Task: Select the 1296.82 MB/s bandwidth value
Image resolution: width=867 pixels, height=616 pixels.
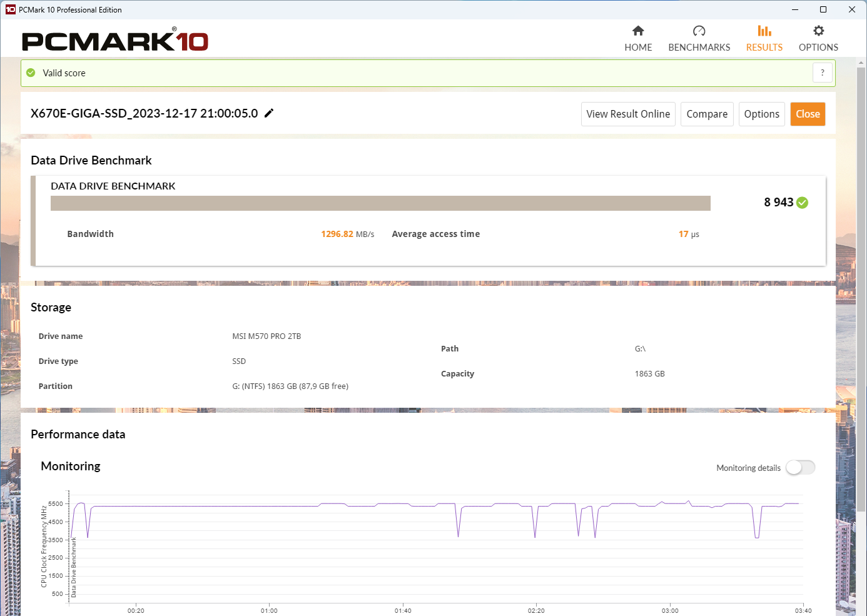Action: 348,234
